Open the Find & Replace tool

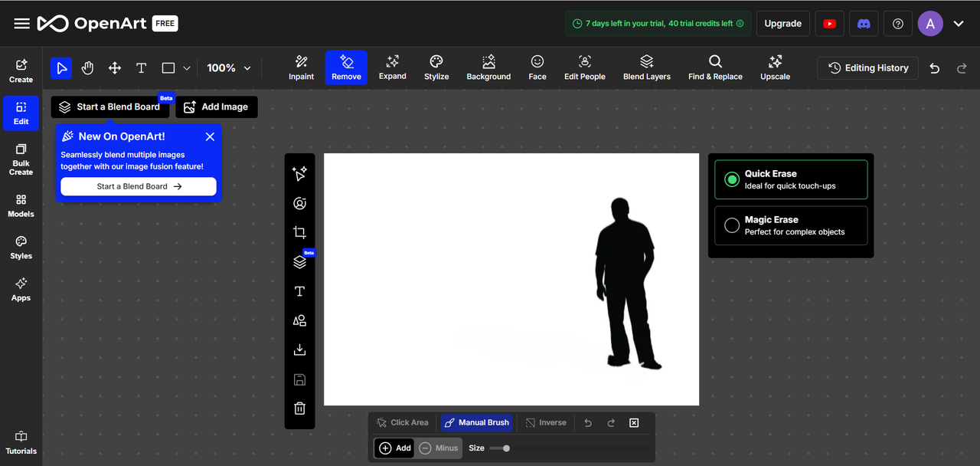[x=715, y=67]
